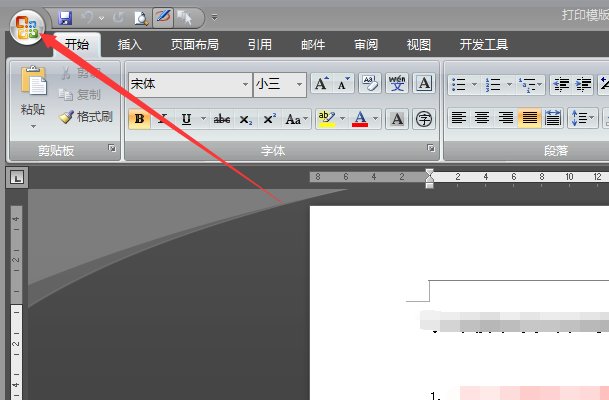This screenshot has width=609, height=400.
Task: Save the document from quick access toolbar
Action: pos(66,18)
